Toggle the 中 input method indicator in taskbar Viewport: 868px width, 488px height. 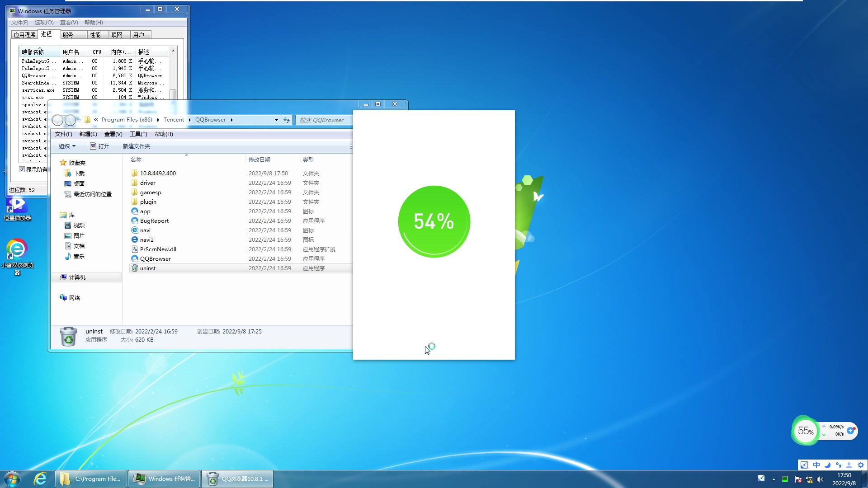click(816, 465)
